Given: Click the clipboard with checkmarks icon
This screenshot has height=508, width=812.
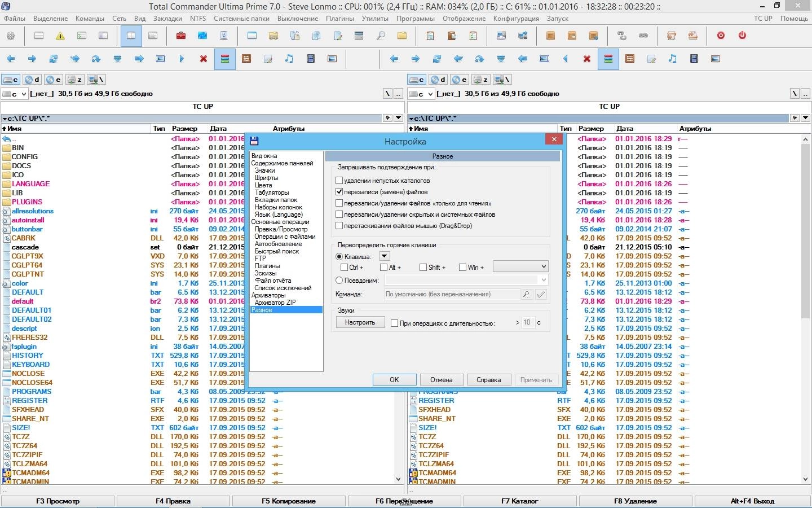Looking at the screenshot, I should point(473,36).
